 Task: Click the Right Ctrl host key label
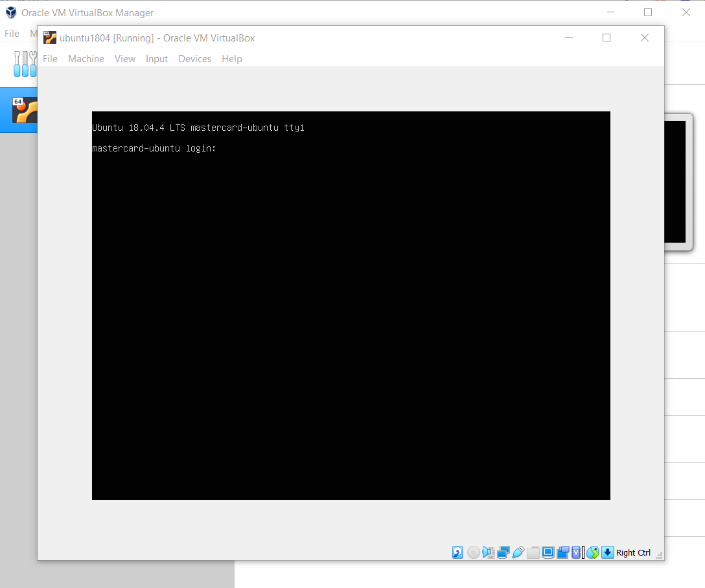coord(633,552)
